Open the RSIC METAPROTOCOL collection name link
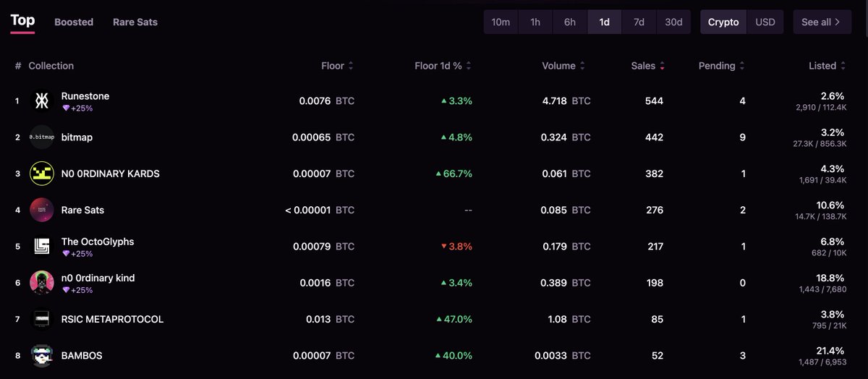 tap(112, 319)
